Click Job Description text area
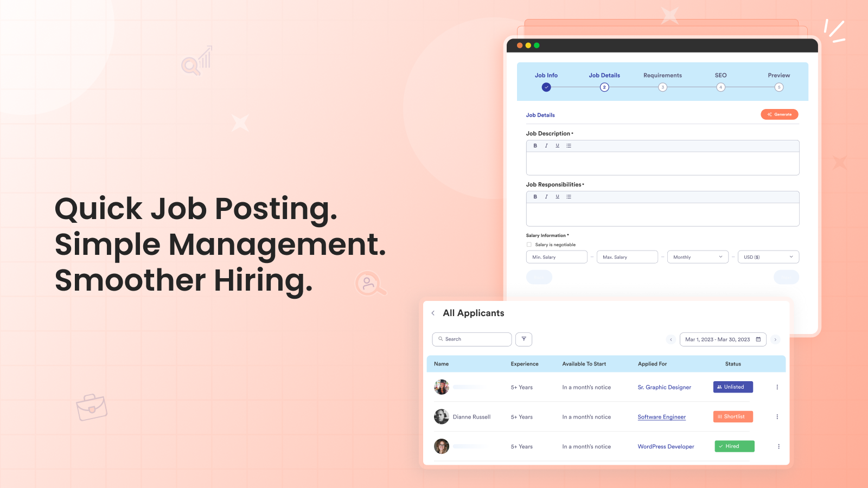 point(662,163)
